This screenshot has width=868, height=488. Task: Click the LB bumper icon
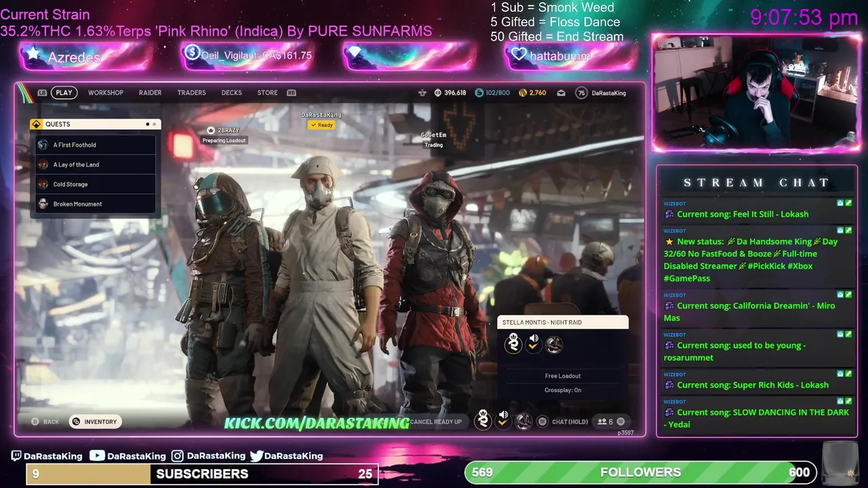point(42,93)
